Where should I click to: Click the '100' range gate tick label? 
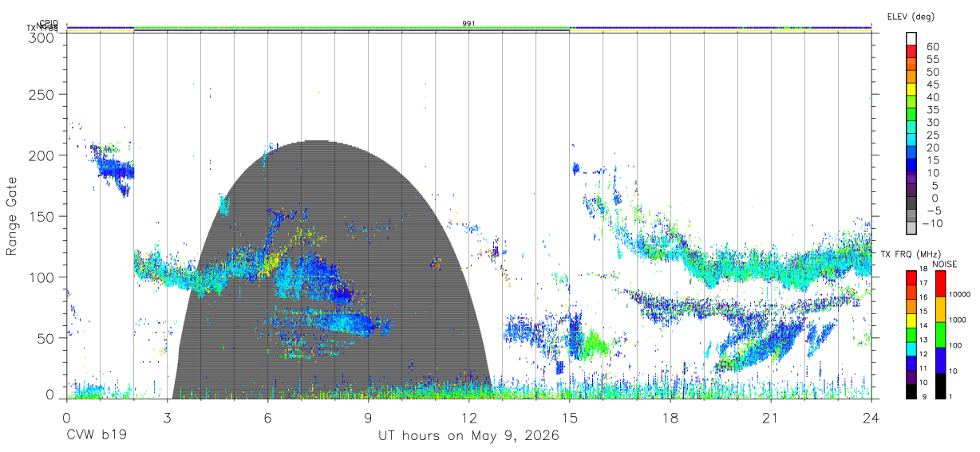pos(40,277)
